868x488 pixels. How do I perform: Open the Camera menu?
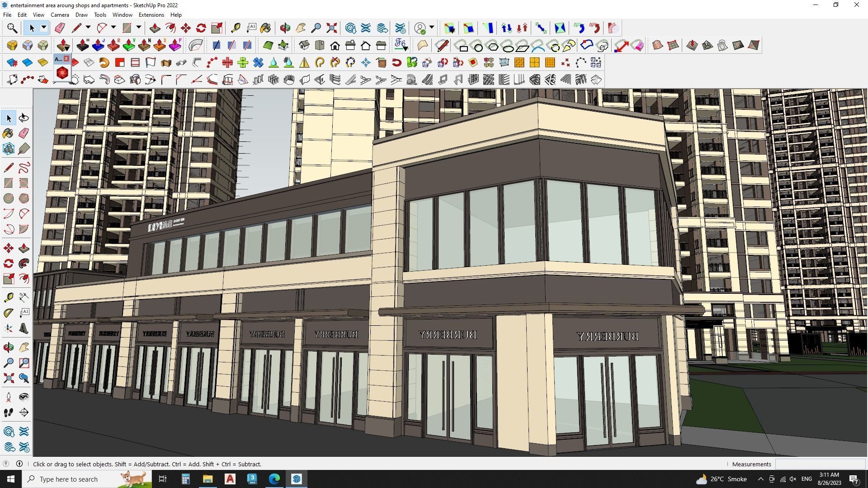coord(60,15)
